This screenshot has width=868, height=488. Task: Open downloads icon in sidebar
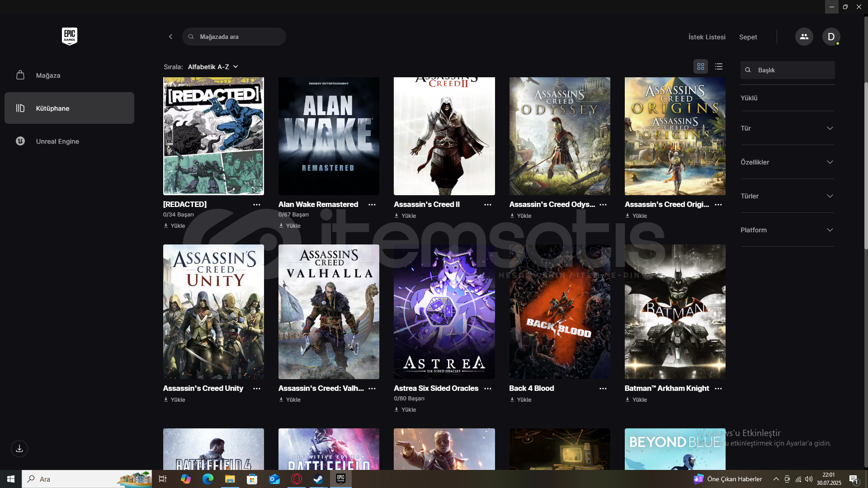[x=19, y=449]
